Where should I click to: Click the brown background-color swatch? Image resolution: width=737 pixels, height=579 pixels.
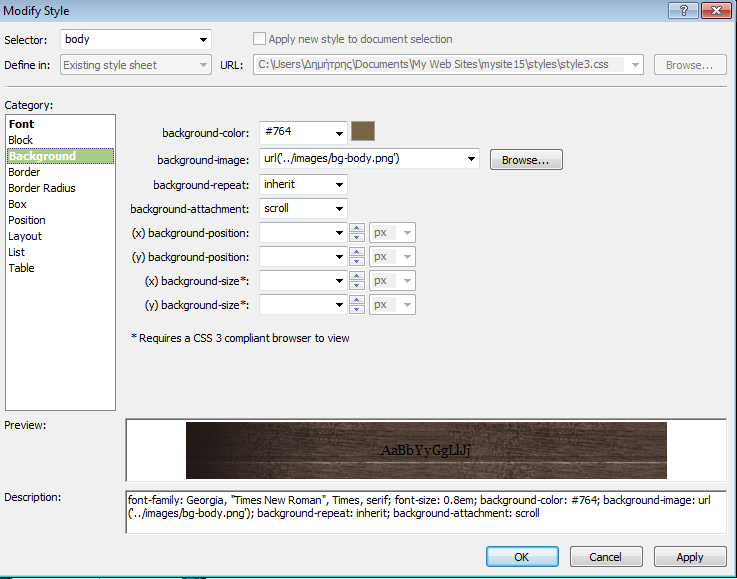click(363, 131)
